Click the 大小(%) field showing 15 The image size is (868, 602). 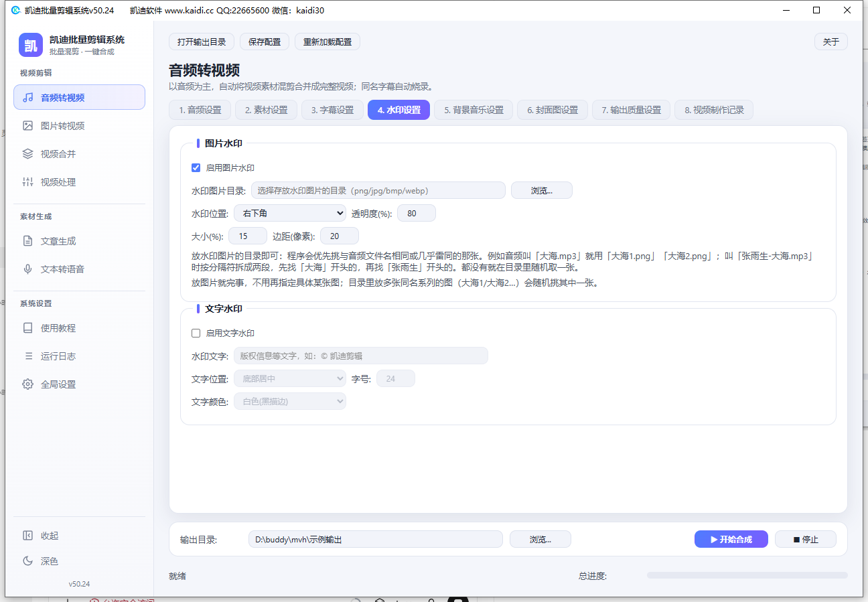(248, 236)
